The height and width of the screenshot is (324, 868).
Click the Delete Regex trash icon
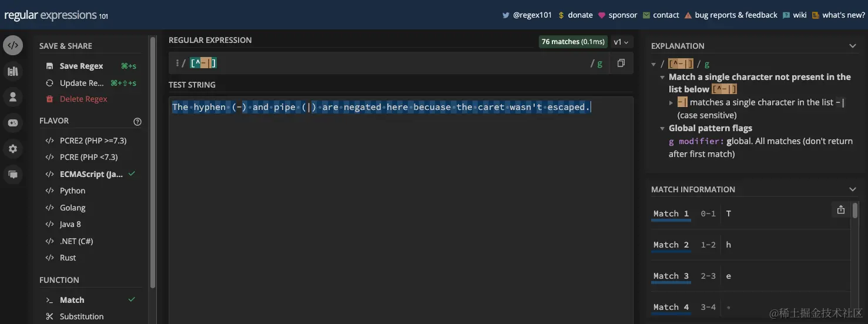pyautogui.click(x=49, y=99)
